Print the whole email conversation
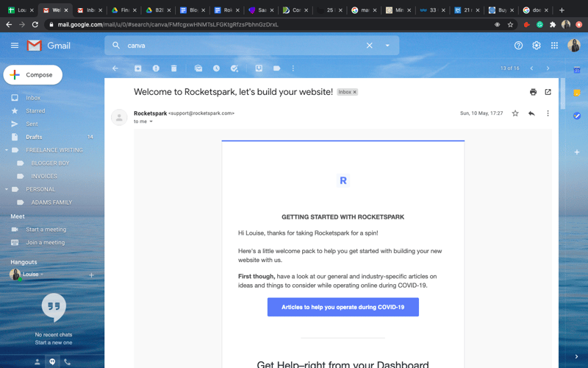 [533, 92]
